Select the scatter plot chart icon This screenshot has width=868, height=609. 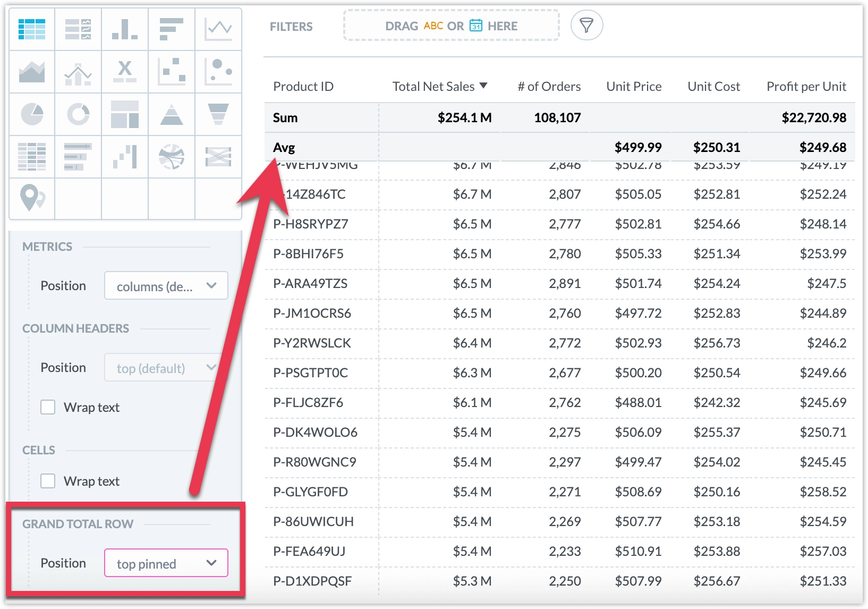(172, 72)
